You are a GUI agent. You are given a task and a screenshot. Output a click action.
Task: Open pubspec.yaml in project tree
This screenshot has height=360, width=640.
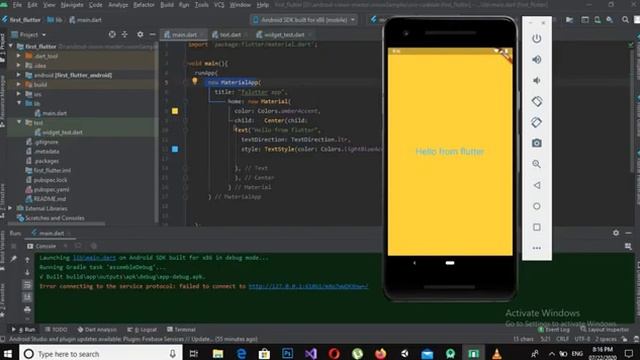(x=47, y=189)
